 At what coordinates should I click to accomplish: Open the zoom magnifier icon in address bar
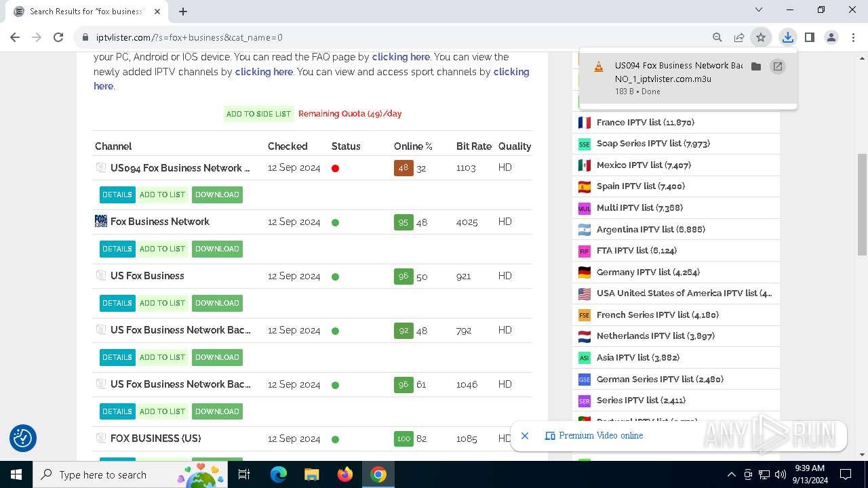(x=717, y=38)
